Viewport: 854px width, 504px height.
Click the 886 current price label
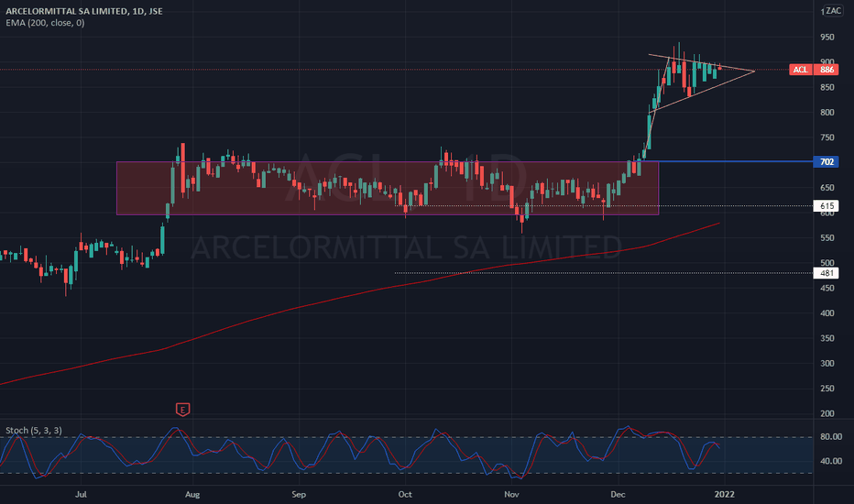[827, 70]
